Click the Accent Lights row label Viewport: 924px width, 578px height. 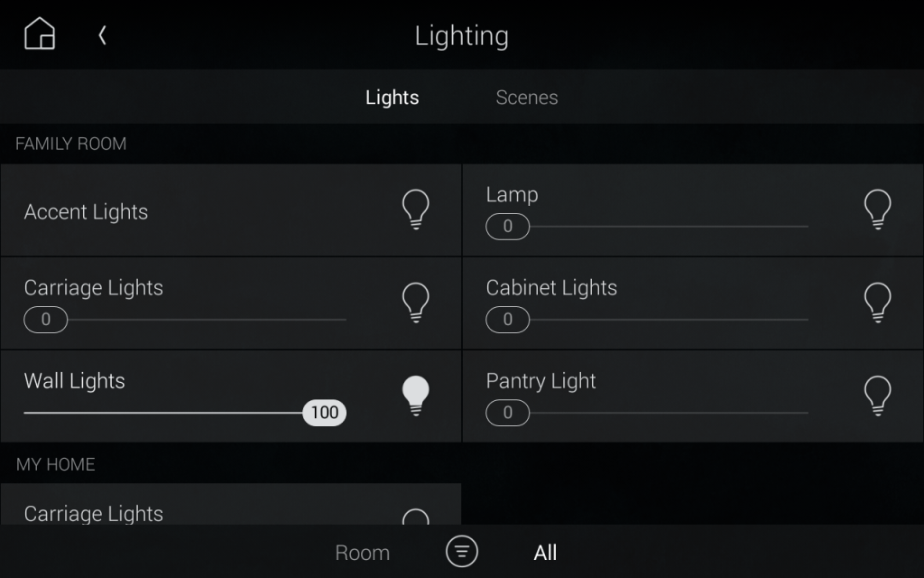(x=86, y=211)
